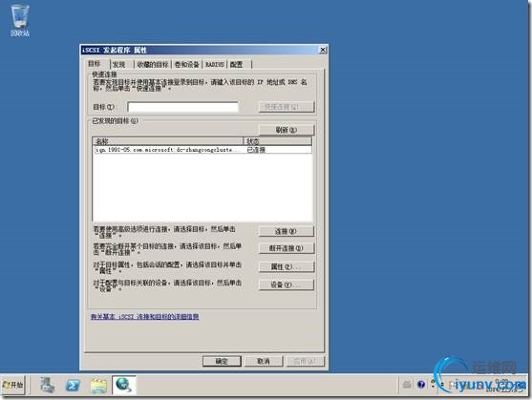Select the iSCSI initiator taskbar globe icon
The height and width of the screenshot is (400, 532).
[x=124, y=386]
